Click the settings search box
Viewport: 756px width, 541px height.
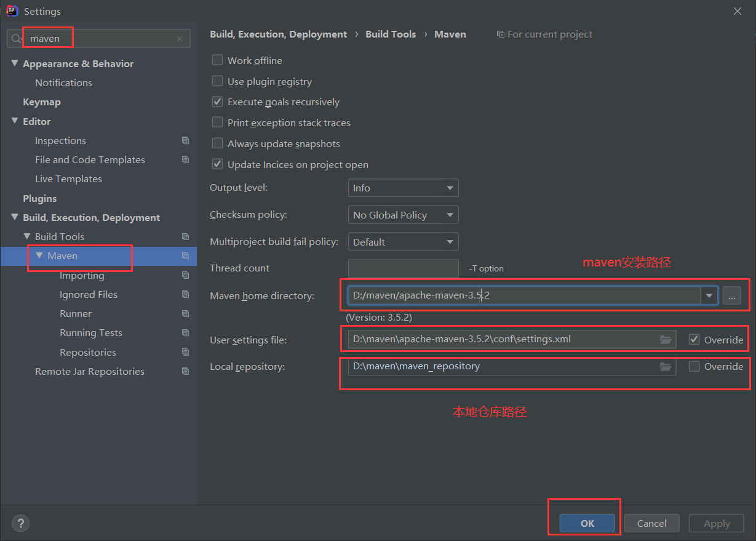click(98, 39)
